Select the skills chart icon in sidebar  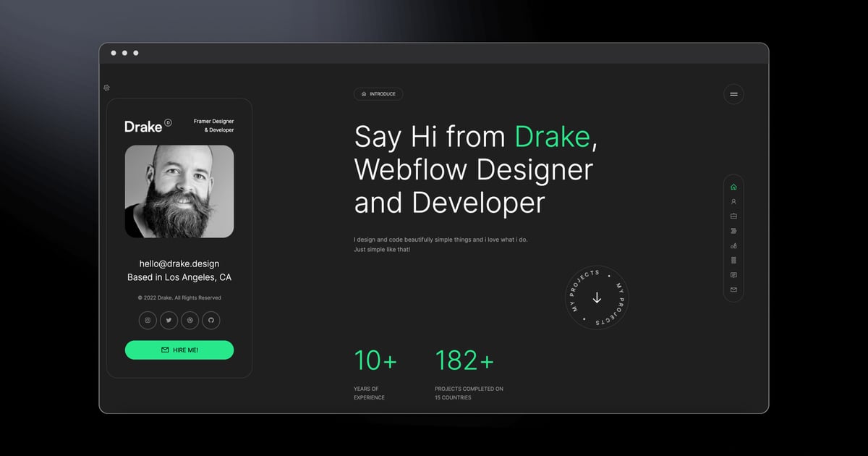coord(733,245)
